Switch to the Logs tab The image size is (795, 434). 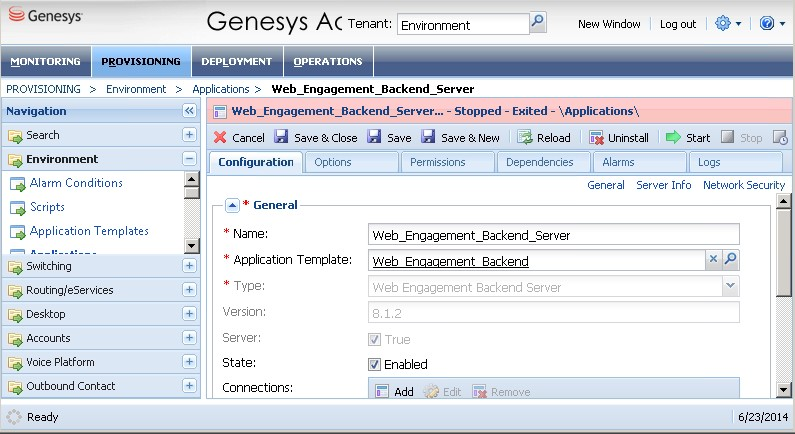tap(735, 162)
